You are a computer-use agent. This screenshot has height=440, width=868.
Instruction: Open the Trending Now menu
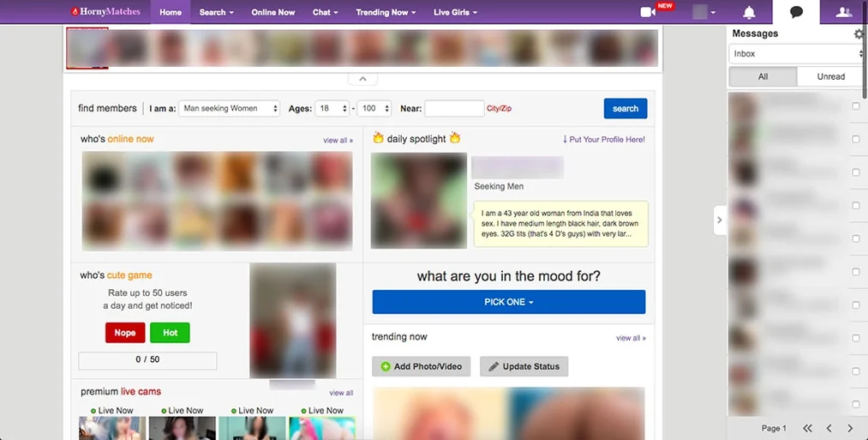coord(386,12)
